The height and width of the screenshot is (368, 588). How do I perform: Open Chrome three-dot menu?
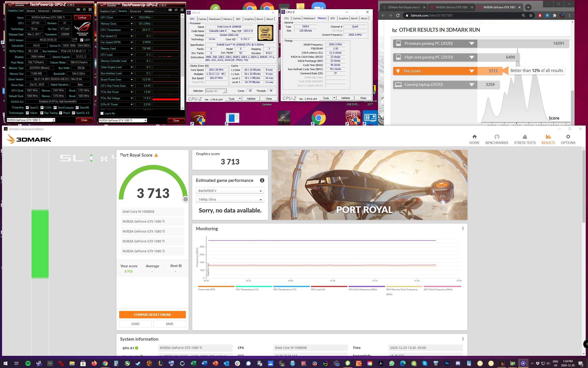click(x=570, y=15)
